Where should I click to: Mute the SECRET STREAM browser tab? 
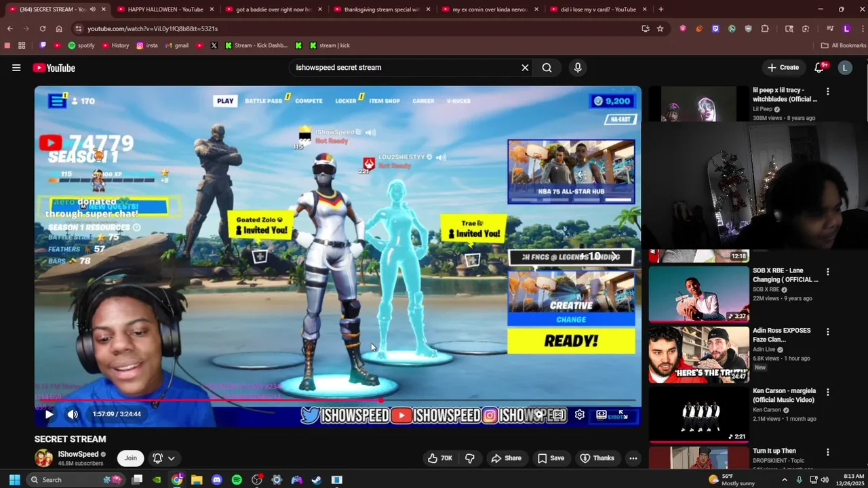tap(92, 9)
